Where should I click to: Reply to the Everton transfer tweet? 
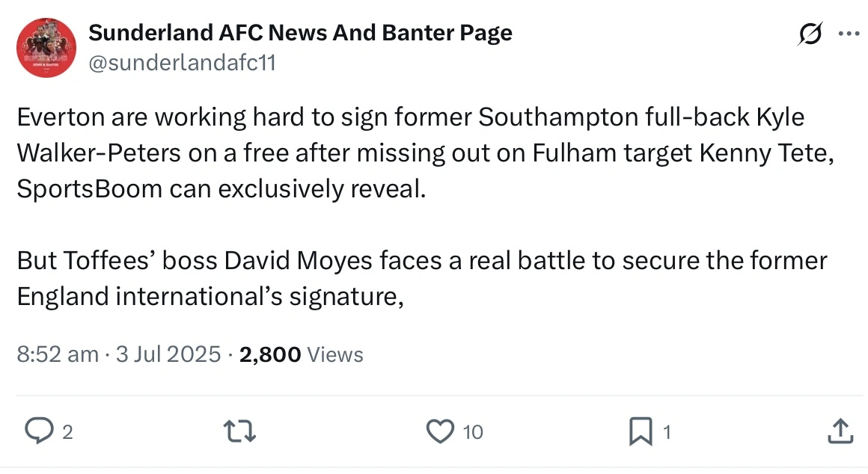[37, 431]
